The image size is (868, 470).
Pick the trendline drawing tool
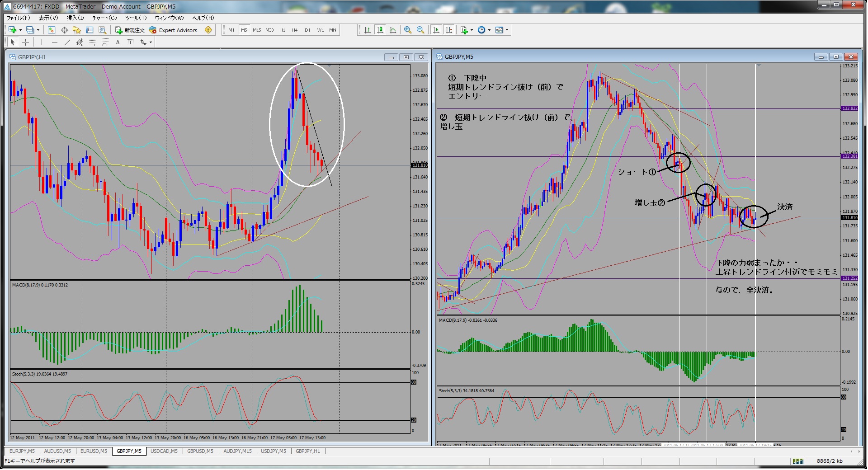(x=67, y=42)
